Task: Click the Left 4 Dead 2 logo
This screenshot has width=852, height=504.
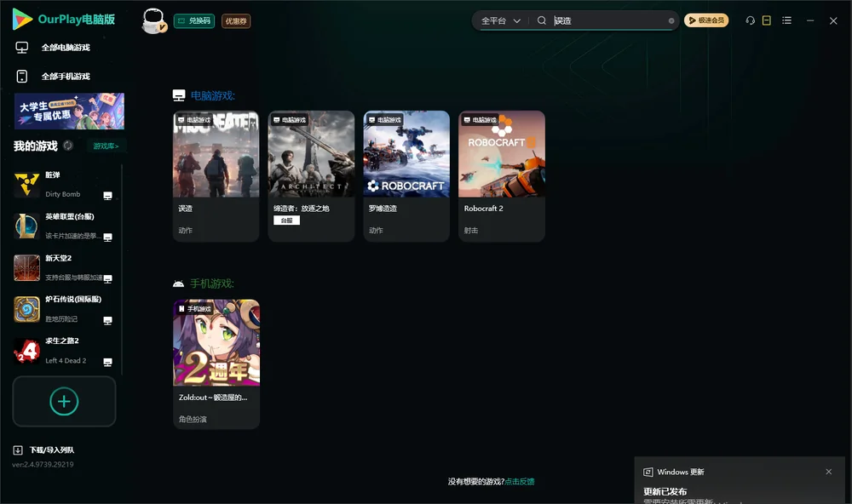Action: tap(26, 351)
